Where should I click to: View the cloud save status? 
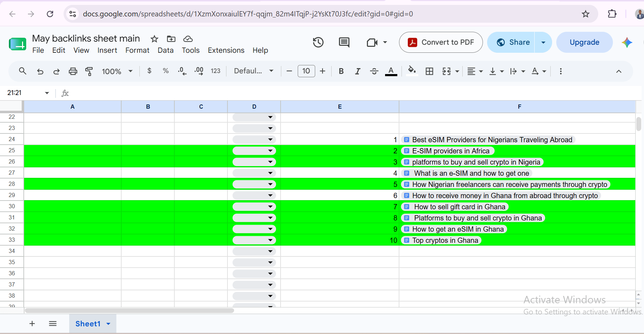(188, 39)
